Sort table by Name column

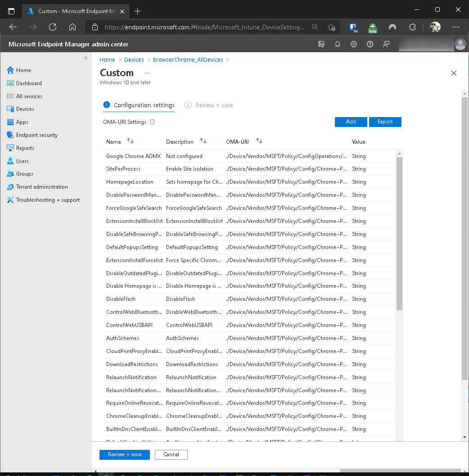131,141
